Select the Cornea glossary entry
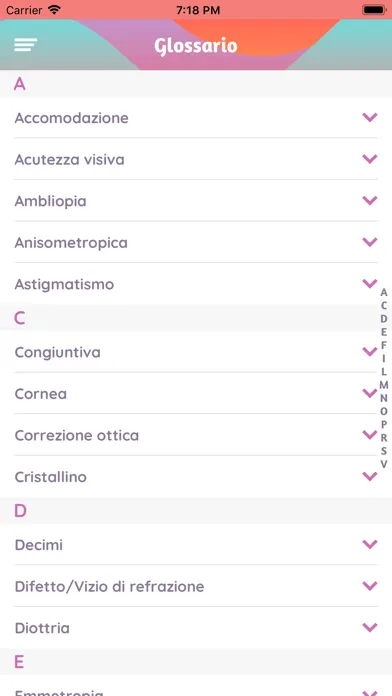 (196, 393)
